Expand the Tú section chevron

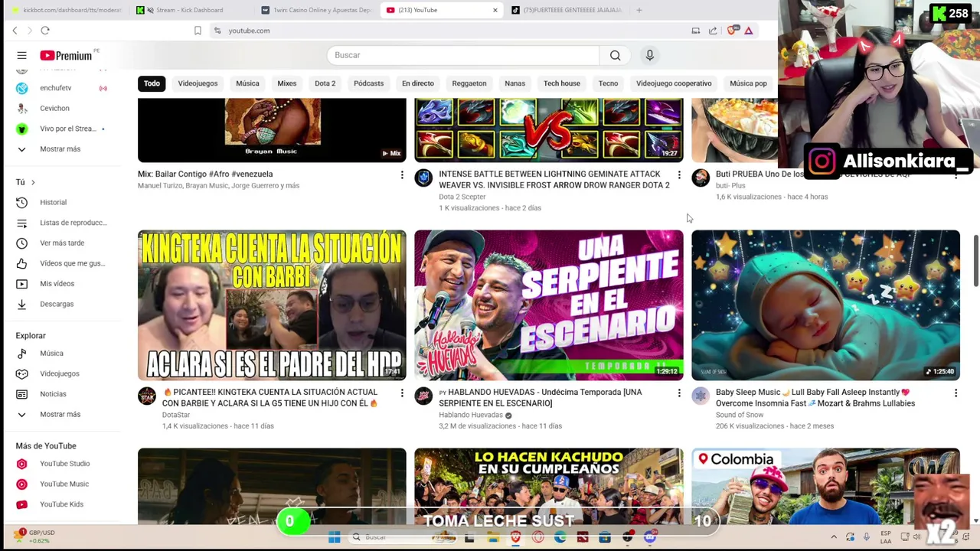point(33,182)
